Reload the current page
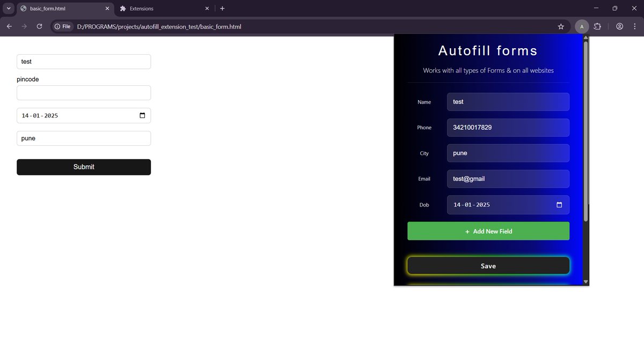The height and width of the screenshot is (340, 644). point(39,26)
